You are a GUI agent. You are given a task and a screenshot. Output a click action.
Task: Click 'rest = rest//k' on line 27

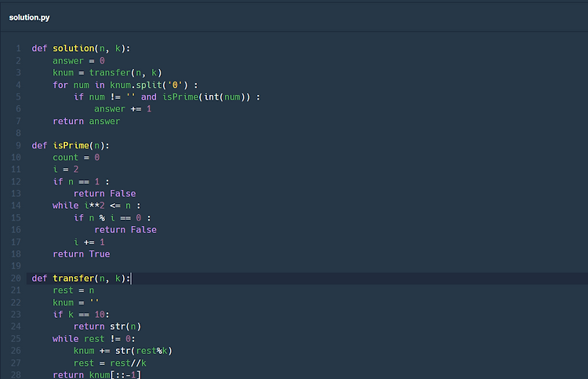click(x=110, y=363)
